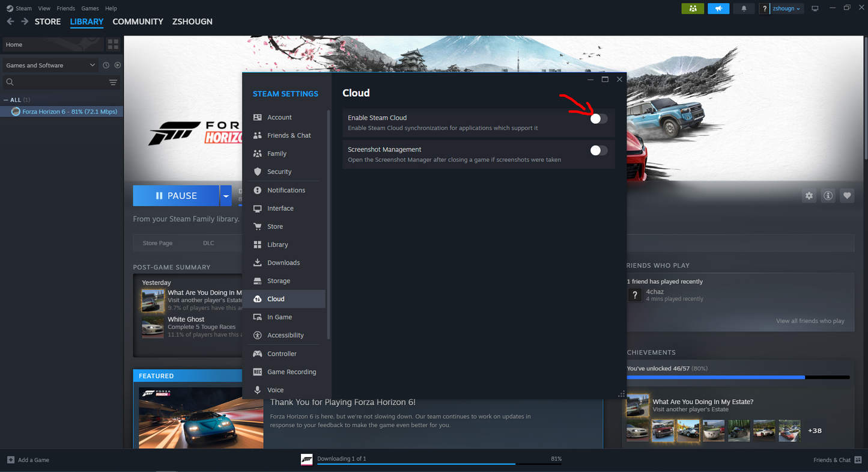Open the View menu

[44, 8]
